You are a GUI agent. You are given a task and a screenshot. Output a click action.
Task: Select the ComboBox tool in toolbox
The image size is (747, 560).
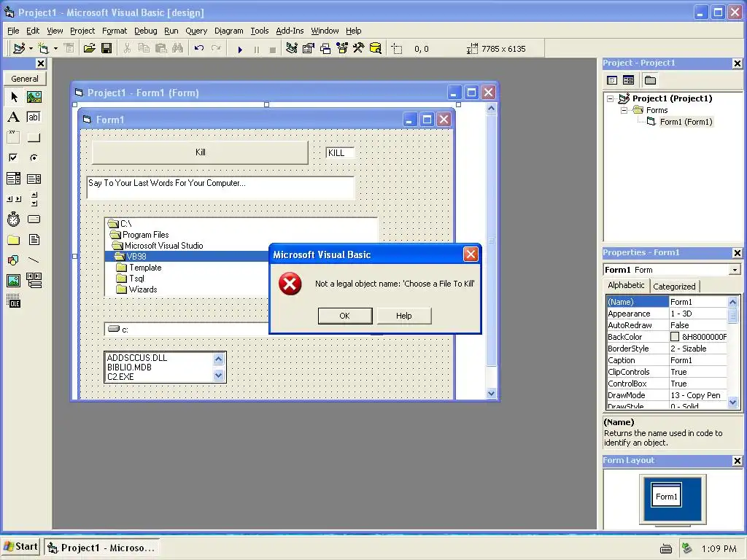[13, 179]
